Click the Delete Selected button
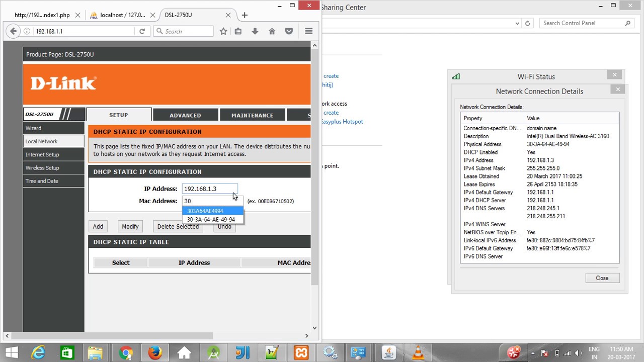The image size is (644, 362). coord(178,226)
